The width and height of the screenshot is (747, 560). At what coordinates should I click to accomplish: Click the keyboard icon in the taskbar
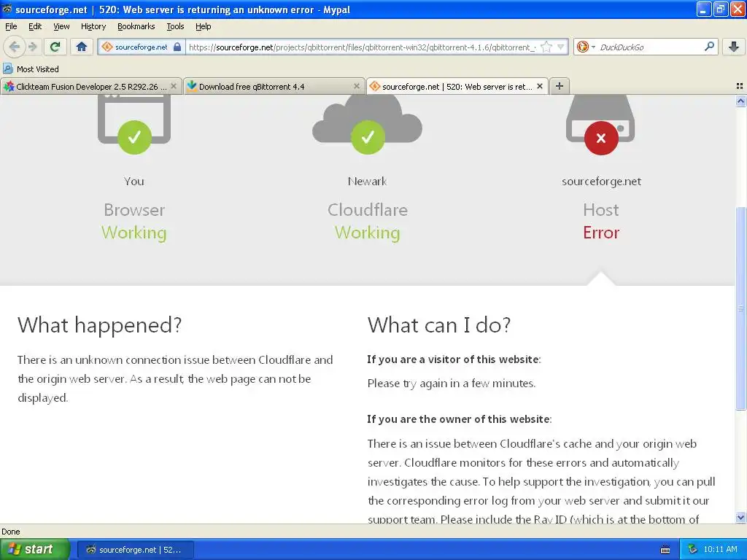coord(665,550)
